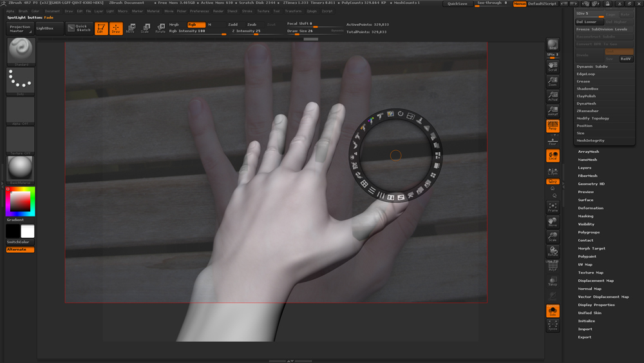Expand the Deformation subpalette
The image size is (644, 363).
point(591,208)
